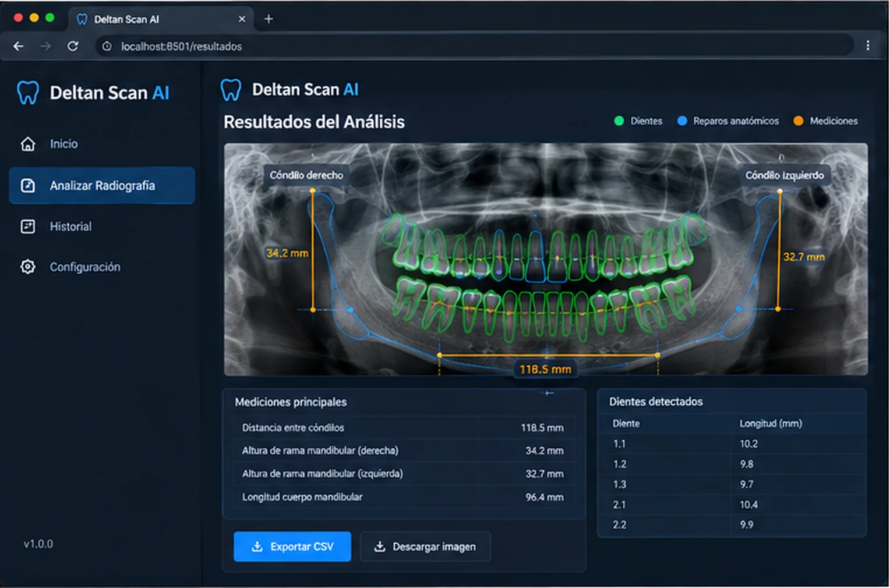Click the tooth logo beside main header
The width and height of the screenshot is (890, 588).
click(x=231, y=90)
